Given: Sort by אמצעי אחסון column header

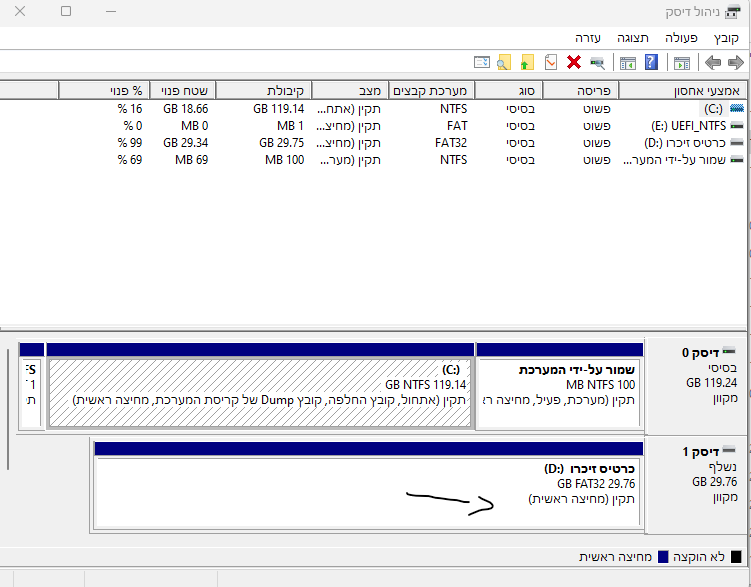Looking at the screenshot, I should pyautogui.click(x=683, y=90).
